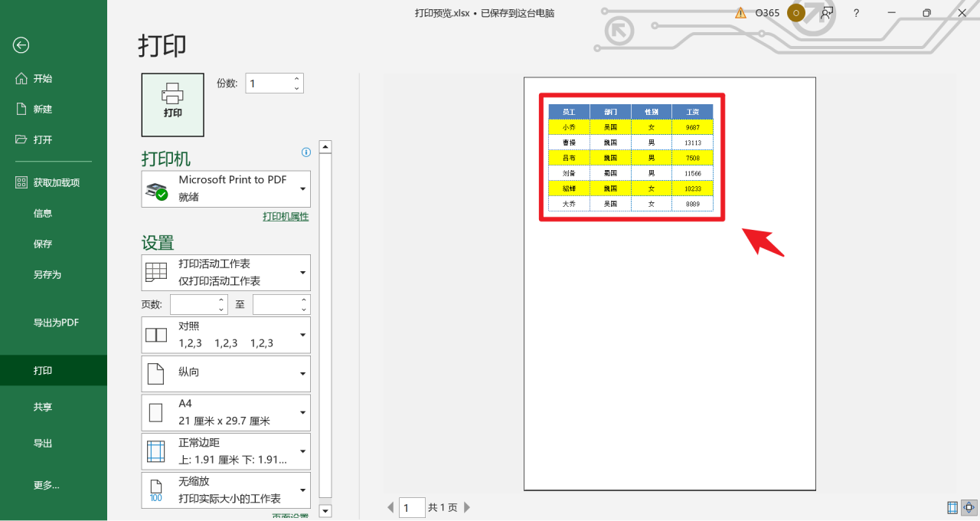Decrease the ending page number
This screenshot has width=980, height=521.
(x=305, y=310)
